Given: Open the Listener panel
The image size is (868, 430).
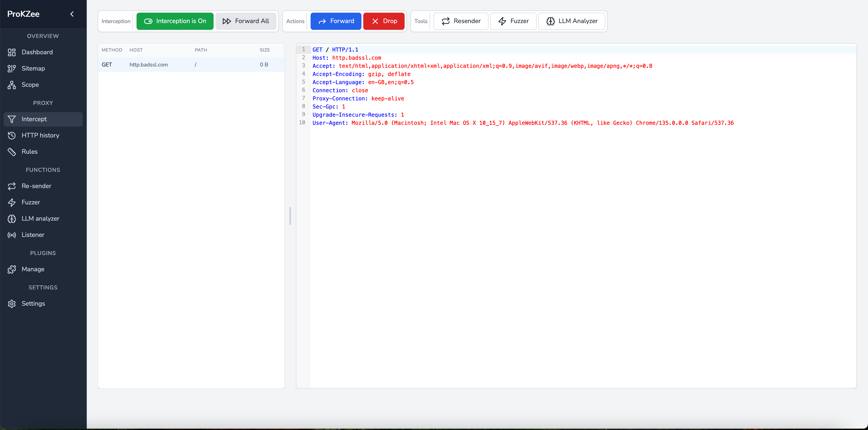Looking at the screenshot, I should click(33, 235).
